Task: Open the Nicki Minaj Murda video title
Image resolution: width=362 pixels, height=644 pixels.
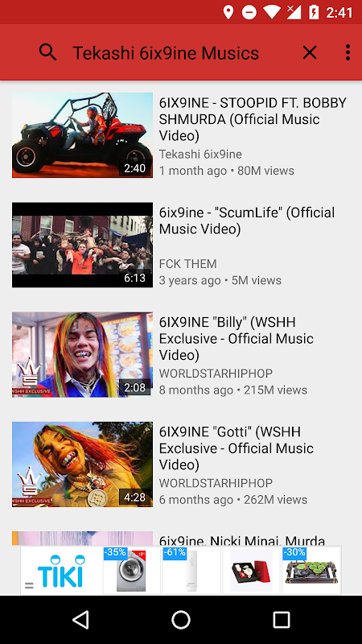Action: pyautogui.click(x=242, y=539)
